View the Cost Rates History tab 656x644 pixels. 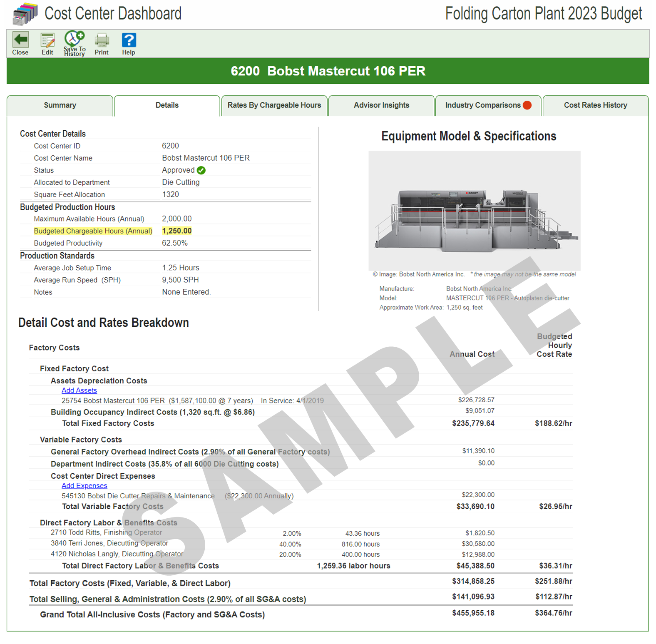(595, 105)
